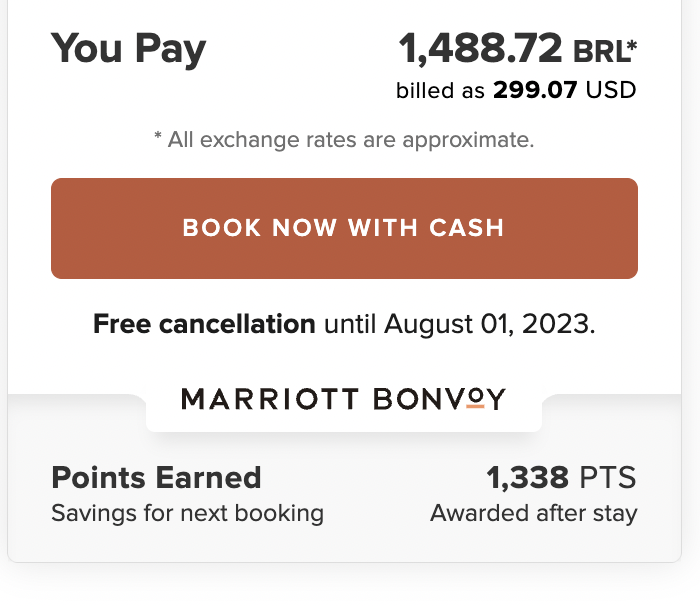The height and width of the screenshot is (606, 700).
Task: Click the bold Free cancellation words
Action: (204, 324)
